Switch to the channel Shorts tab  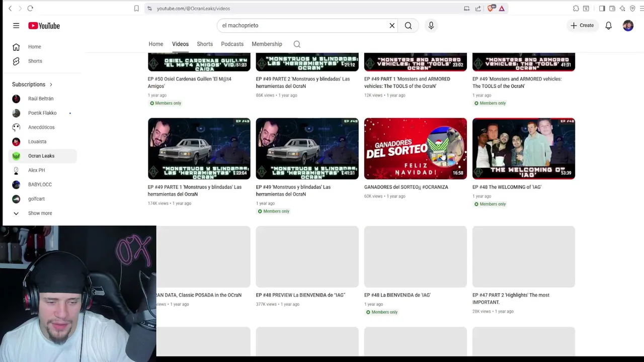pos(205,44)
